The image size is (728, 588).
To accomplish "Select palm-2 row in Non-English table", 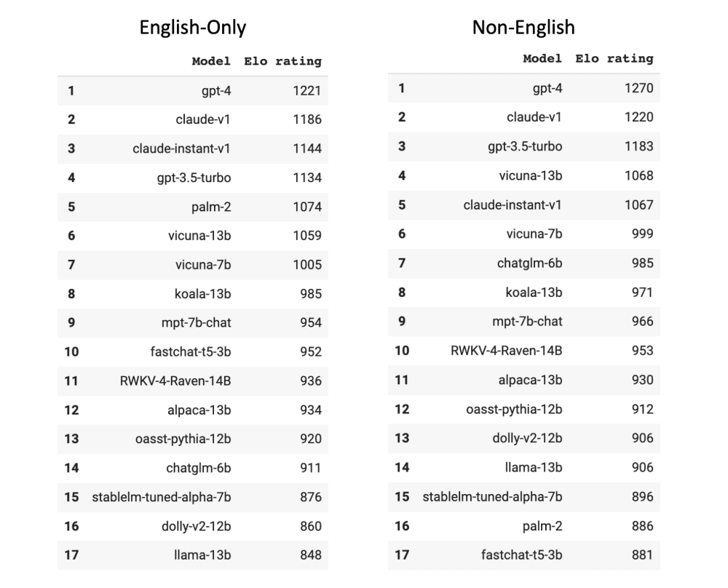I will tap(523, 526).
